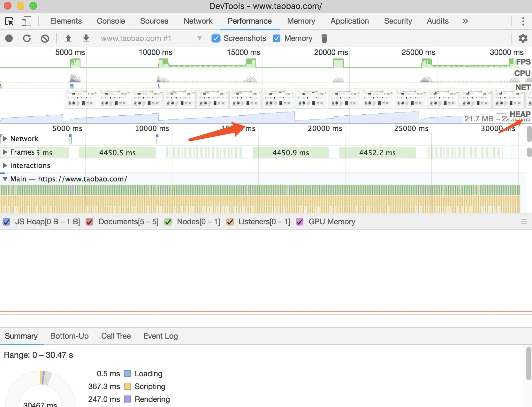Uncheck the Documents counter checkbox

pos(90,222)
